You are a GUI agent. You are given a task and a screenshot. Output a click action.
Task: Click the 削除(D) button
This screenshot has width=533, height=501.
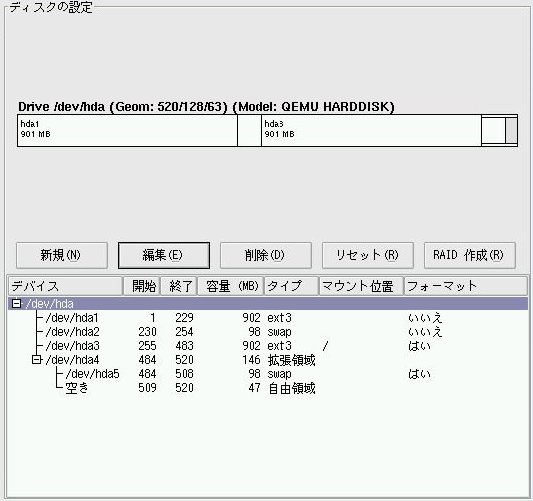pos(265,255)
